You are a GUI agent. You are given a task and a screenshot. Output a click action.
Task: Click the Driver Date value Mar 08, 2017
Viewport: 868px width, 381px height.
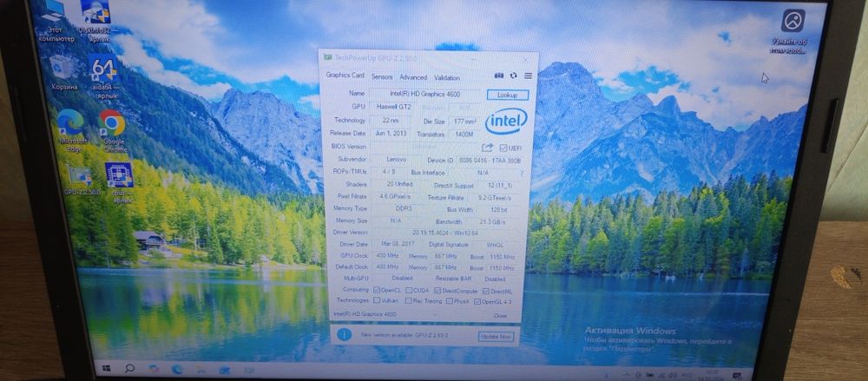click(398, 244)
